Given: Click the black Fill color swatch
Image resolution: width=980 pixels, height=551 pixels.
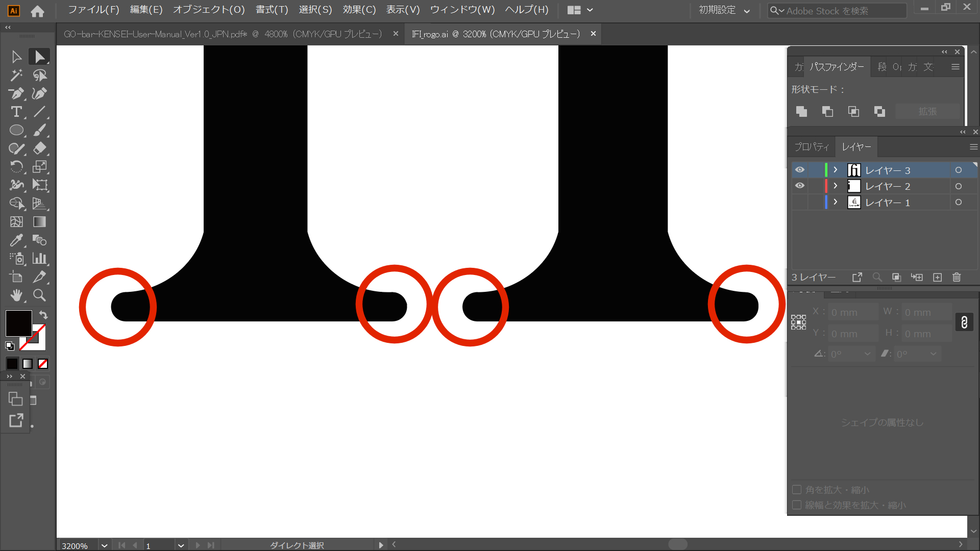Looking at the screenshot, I should [19, 323].
